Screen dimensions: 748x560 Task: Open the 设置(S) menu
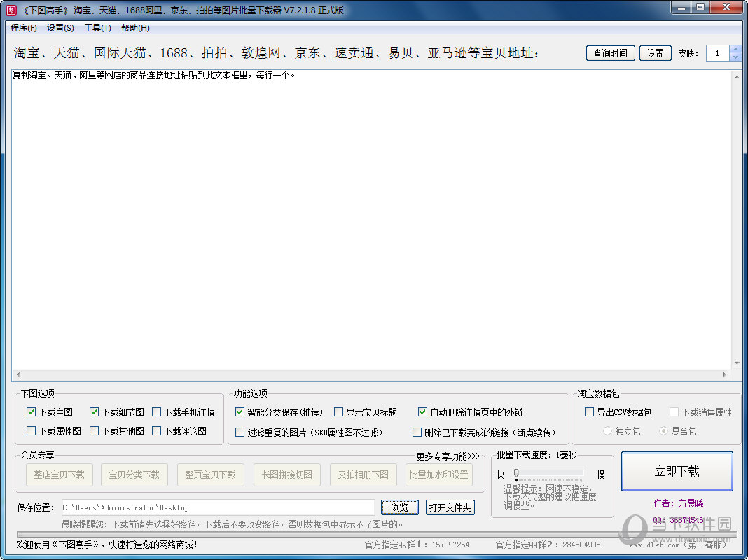point(61,27)
